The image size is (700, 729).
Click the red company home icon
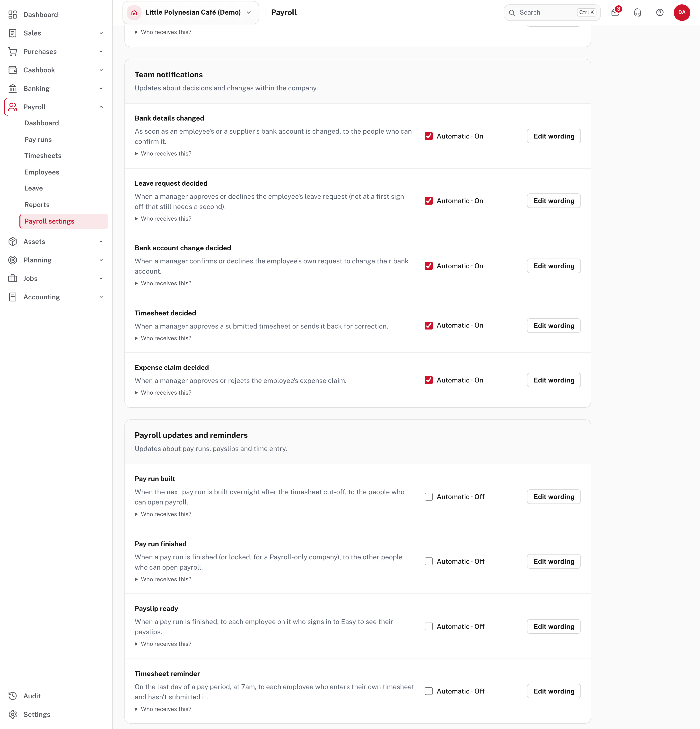[x=134, y=13]
